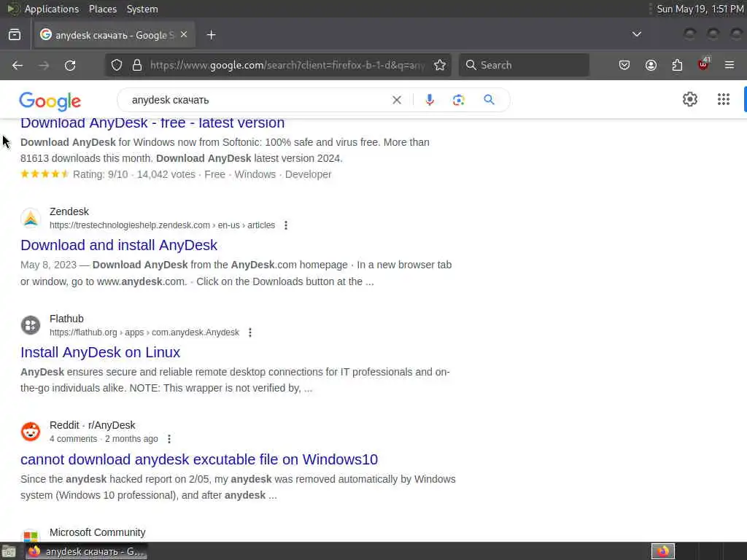The height and width of the screenshot is (560, 747).
Task: Open Firefox account icon
Action: click(651, 65)
